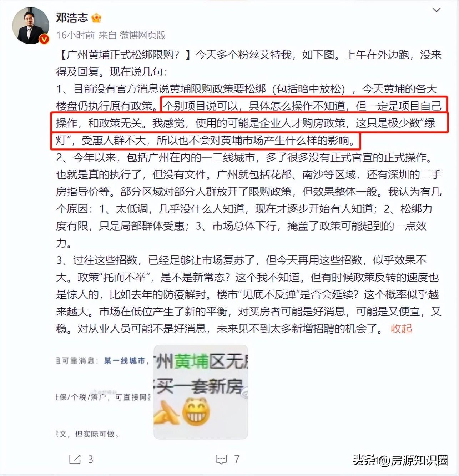Click the orange verified V badge

click(44, 39)
